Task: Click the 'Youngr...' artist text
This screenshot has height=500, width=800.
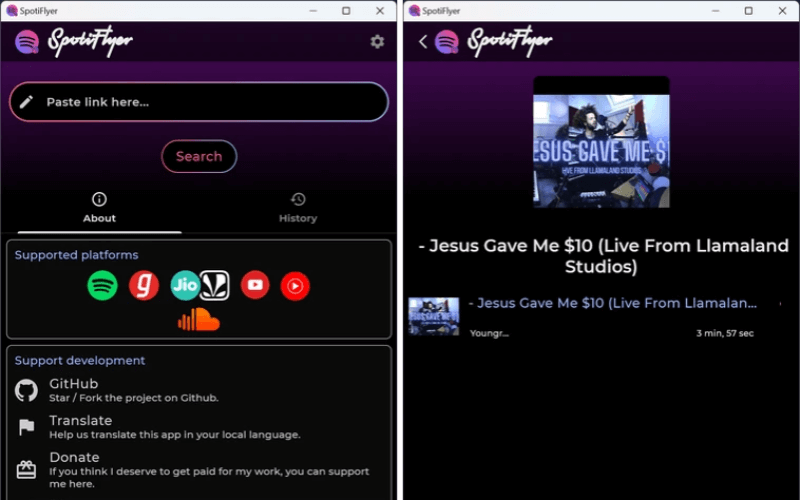Action: tap(489, 333)
